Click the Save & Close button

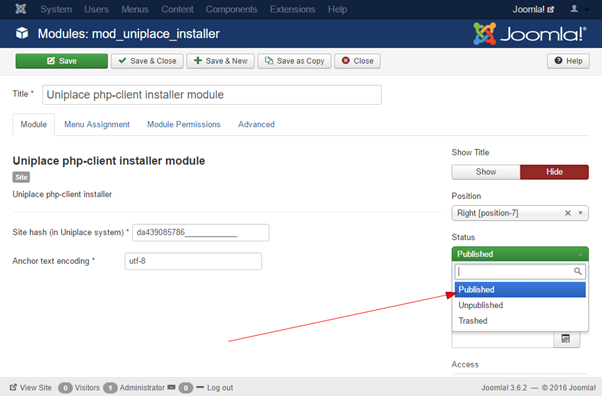pyautogui.click(x=147, y=61)
